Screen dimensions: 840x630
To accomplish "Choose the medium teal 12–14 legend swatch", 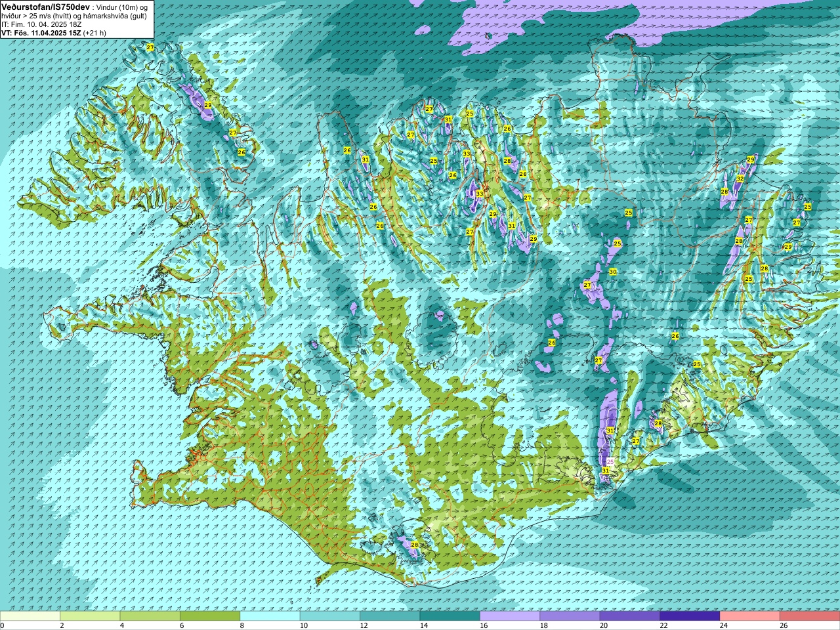I will pos(390,616).
